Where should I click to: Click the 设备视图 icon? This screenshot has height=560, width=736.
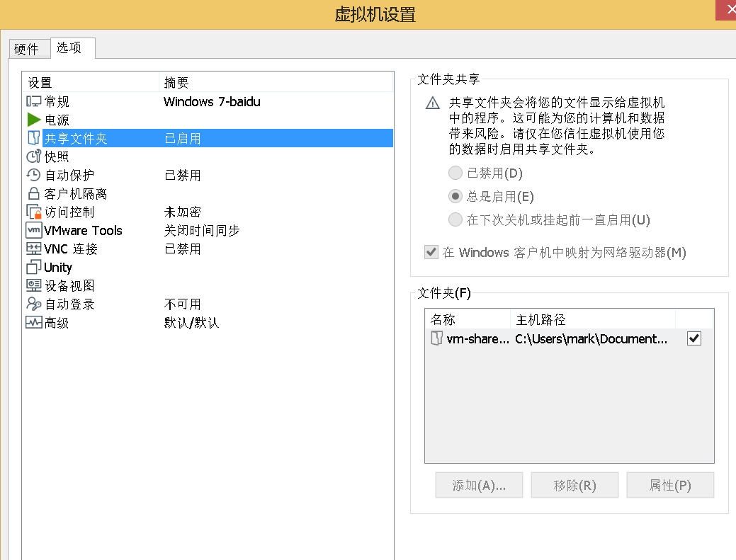(34, 285)
